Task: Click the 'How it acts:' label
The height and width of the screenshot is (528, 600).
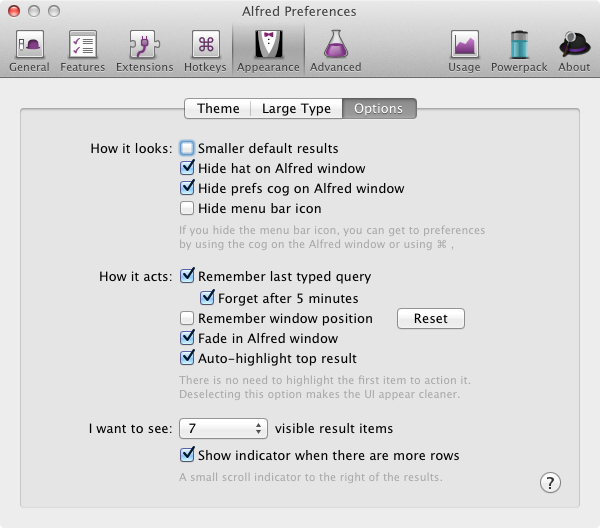Action: point(135,276)
